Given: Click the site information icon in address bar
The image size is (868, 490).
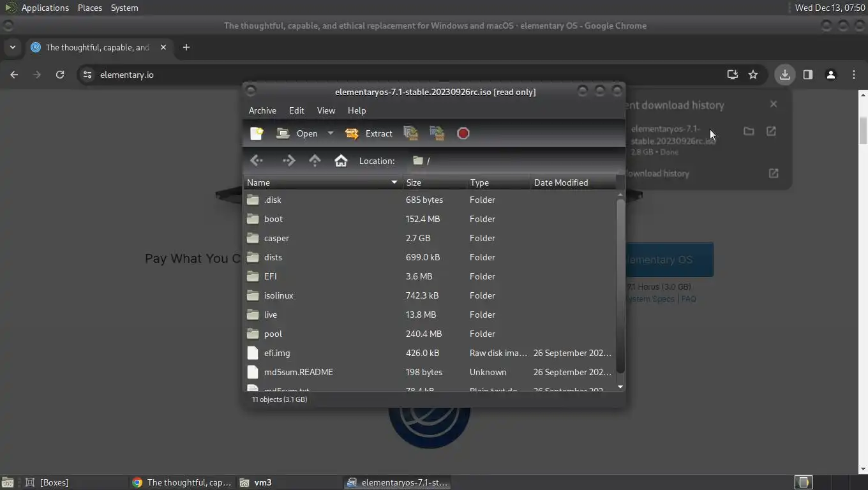Looking at the screenshot, I should point(87,75).
